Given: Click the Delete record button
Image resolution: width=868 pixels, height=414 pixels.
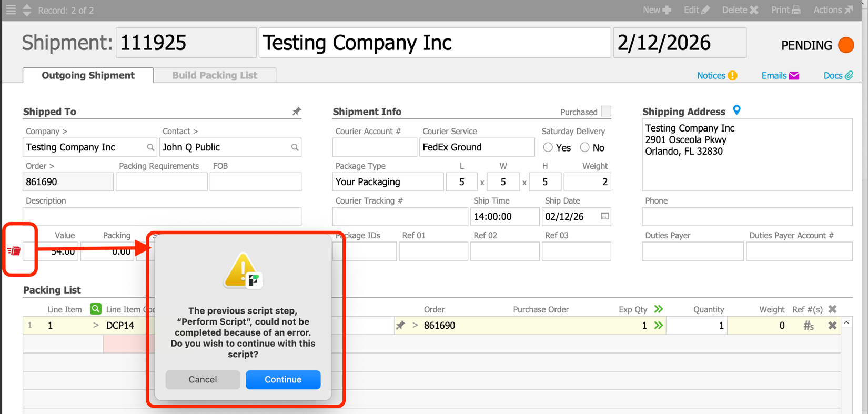Looking at the screenshot, I should pos(740,10).
